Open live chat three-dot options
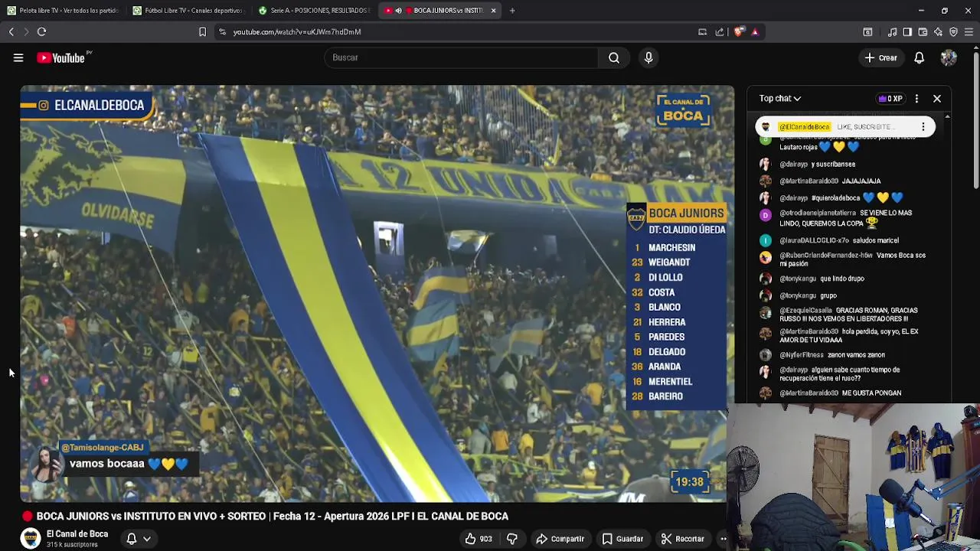The width and height of the screenshot is (980, 551). (916, 98)
